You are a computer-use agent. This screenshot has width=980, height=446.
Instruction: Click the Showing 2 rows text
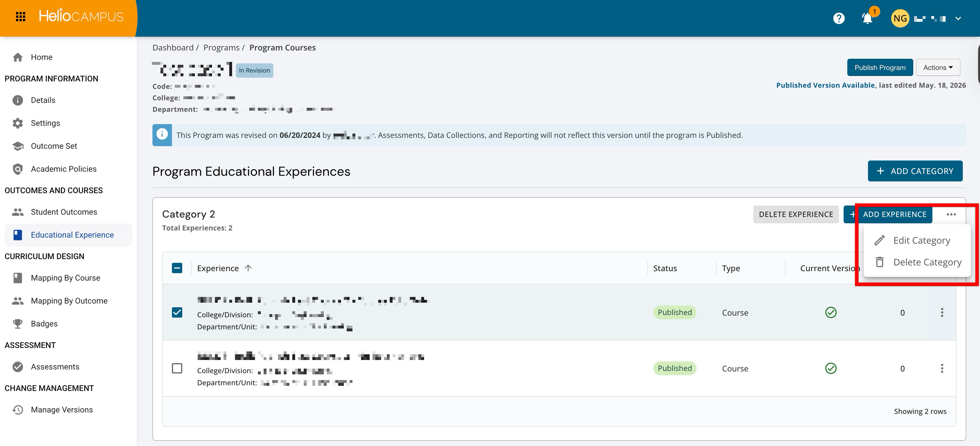[920, 411]
